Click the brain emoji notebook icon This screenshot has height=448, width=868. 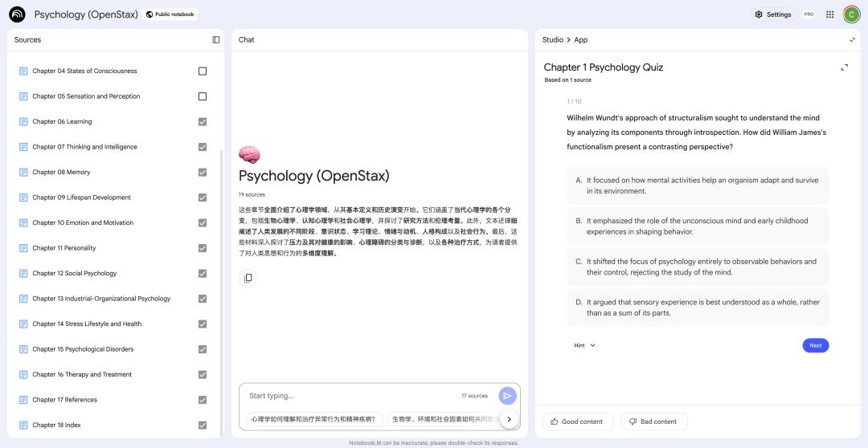249,155
